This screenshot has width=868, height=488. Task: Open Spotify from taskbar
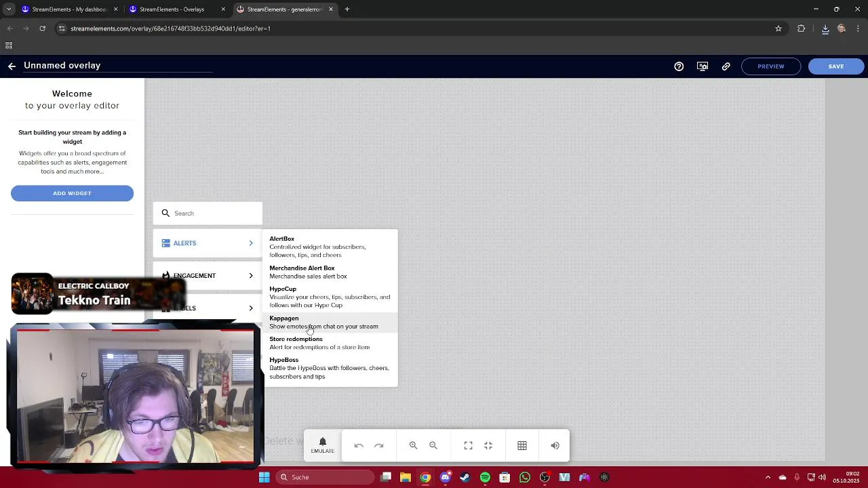tap(485, 477)
